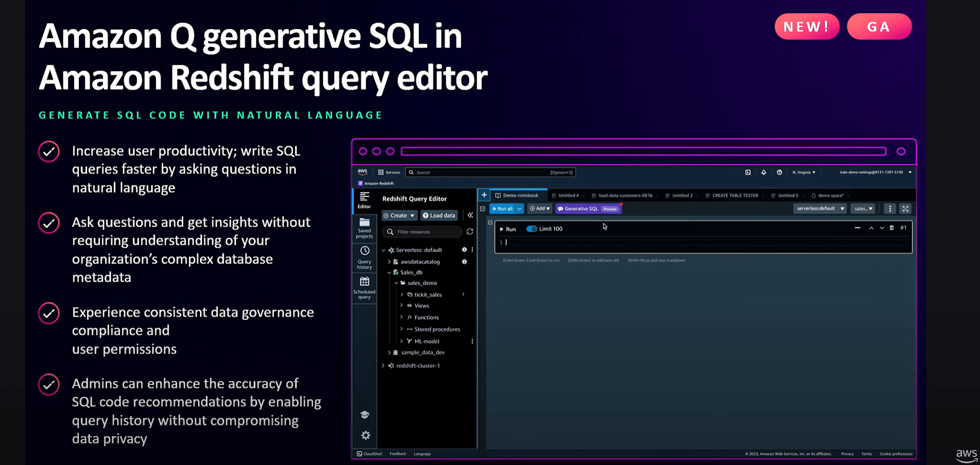Screen dimensions: 980x465
Task: Open options for the ML model row
Action: [472, 341]
